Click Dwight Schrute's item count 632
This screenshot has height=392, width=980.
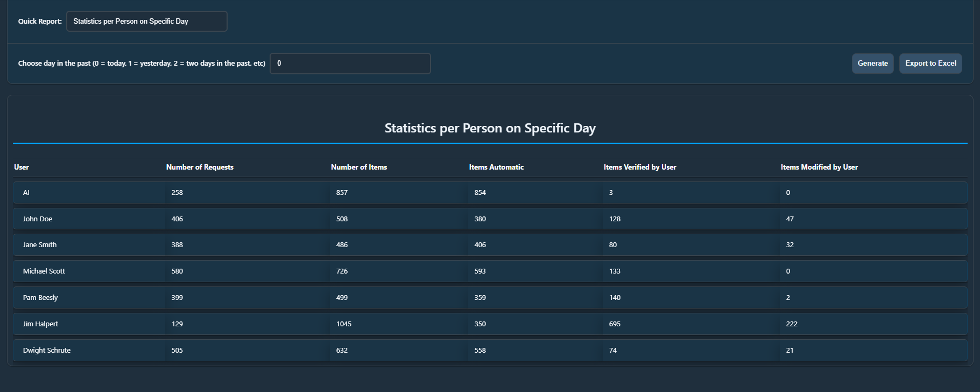pos(342,350)
